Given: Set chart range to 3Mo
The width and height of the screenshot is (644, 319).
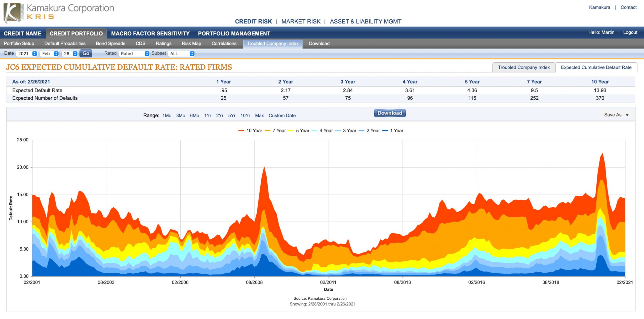Looking at the screenshot, I should point(181,115).
